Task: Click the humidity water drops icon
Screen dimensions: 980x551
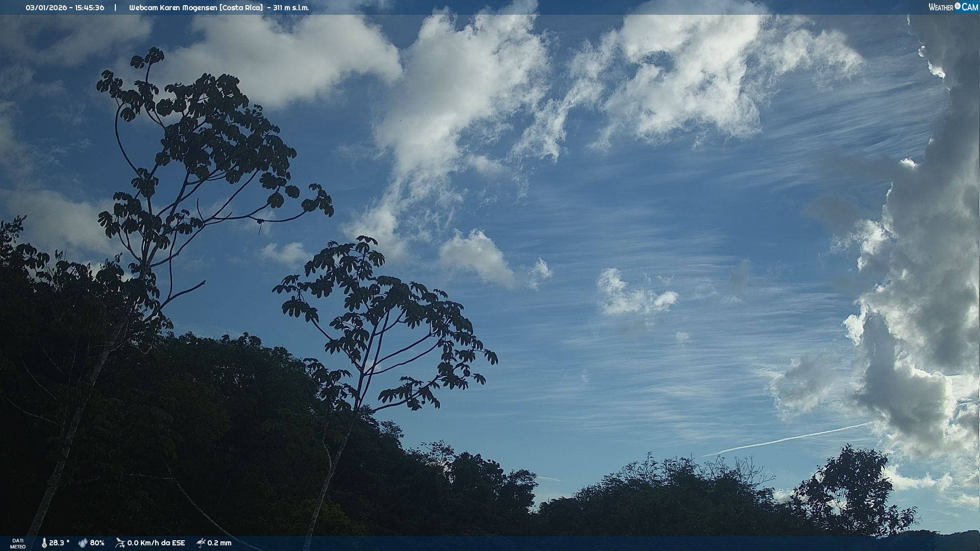Action: pyautogui.click(x=83, y=543)
